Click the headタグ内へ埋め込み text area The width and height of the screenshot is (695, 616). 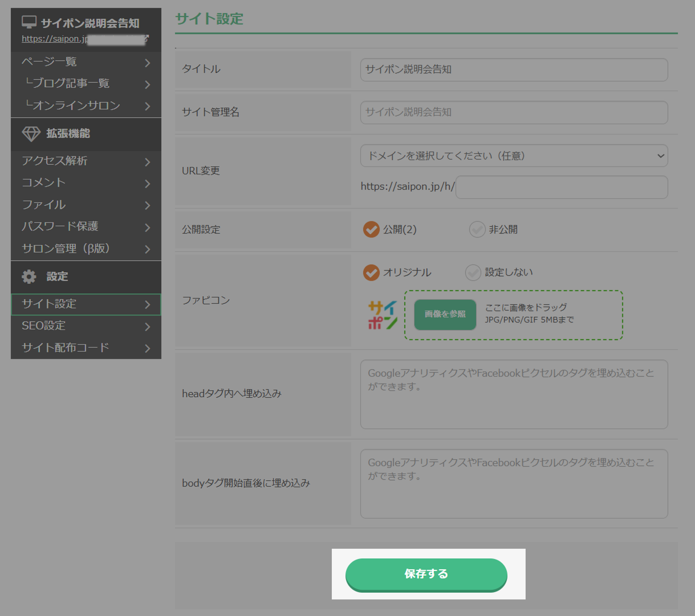pyautogui.click(x=513, y=394)
